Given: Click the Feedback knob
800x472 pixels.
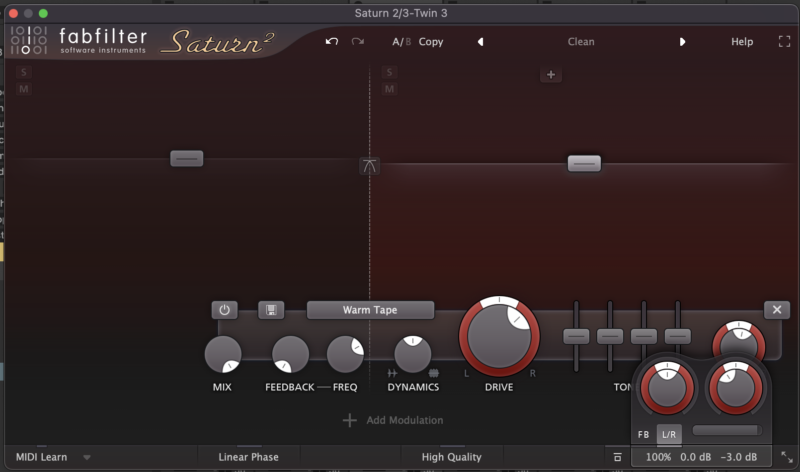Looking at the screenshot, I should pos(290,354).
